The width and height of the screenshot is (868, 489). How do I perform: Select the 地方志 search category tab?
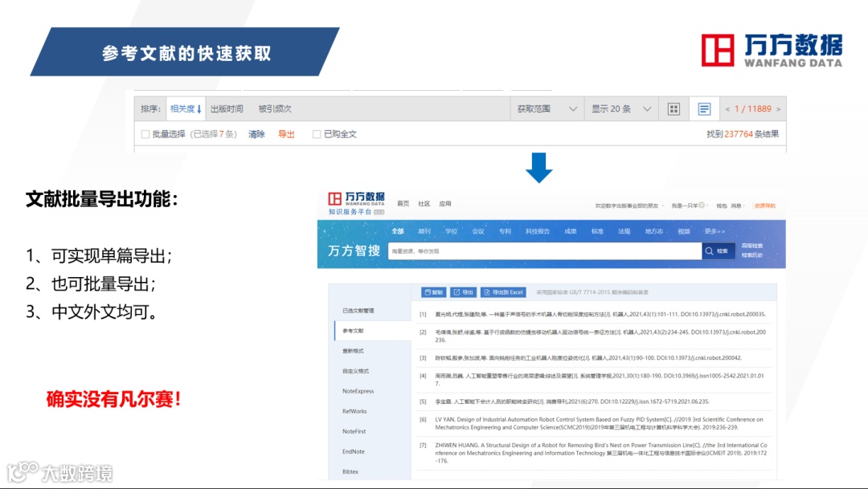653,231
